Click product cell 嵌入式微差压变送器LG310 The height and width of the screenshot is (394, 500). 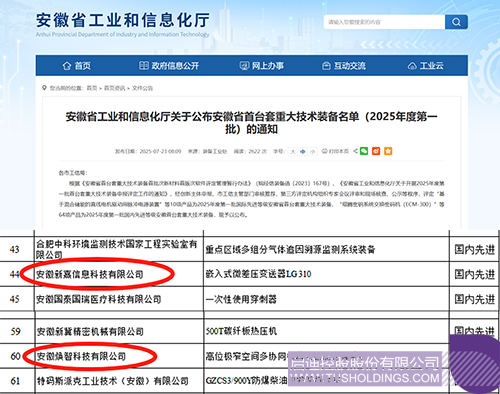tap(326, 274)
